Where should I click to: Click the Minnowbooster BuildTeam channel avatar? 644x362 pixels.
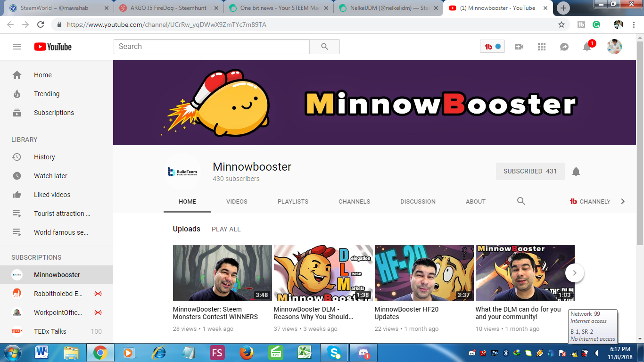182,172
